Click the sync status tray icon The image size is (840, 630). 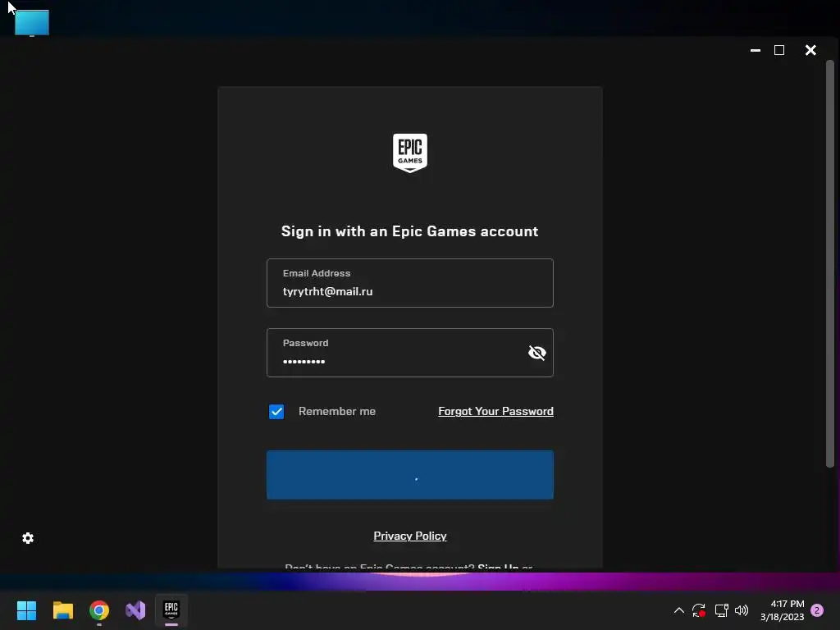699,610
